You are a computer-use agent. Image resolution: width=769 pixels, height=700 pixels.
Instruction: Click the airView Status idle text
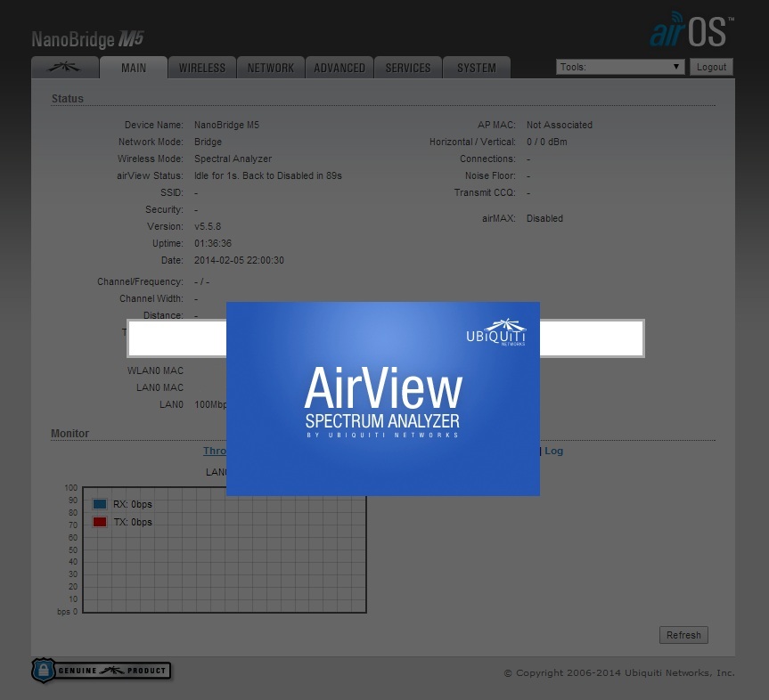coord(268,175)
